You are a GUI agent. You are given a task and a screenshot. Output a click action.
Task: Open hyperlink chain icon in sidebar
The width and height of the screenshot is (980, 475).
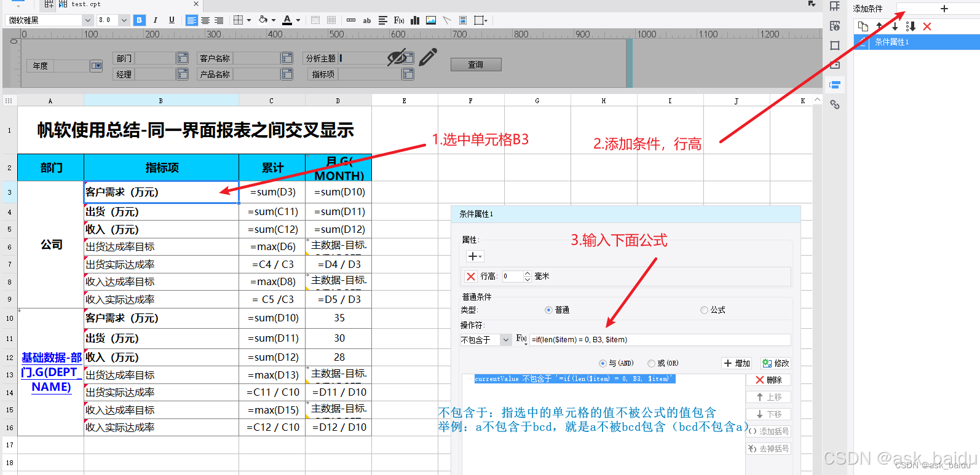pos(835,104)
